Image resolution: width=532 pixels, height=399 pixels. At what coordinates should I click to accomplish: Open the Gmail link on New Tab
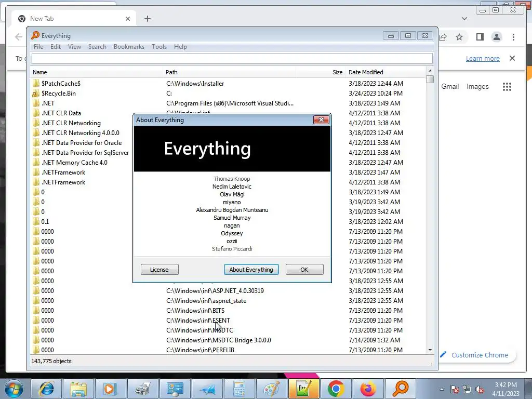point(450,87)
